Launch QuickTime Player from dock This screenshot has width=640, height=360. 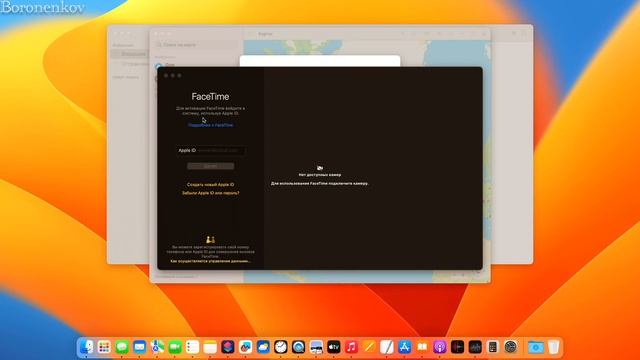[298, 347]
